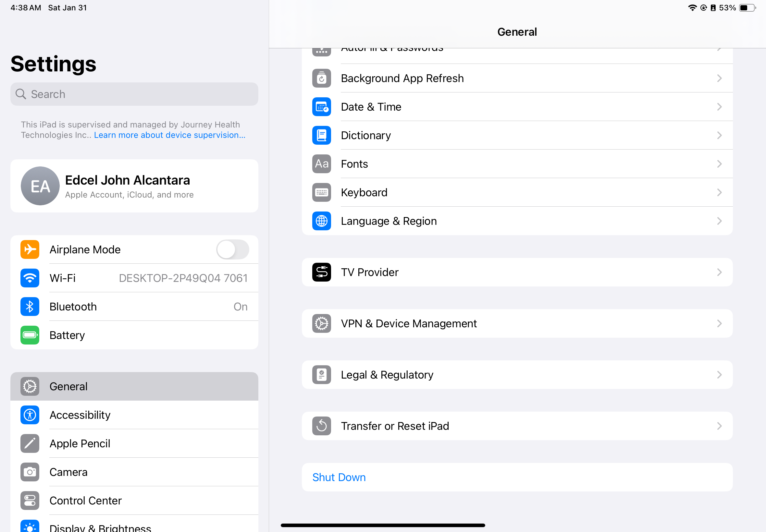Open Learn more about device supervision link
The height and width of the screenshot is (532, 766).
coord(170,135)
